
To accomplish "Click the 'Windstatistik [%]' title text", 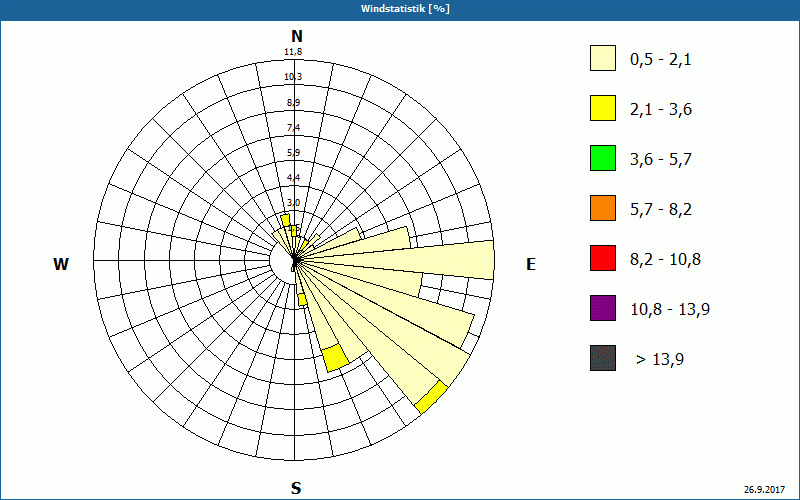I will pyautogui.click(x=405, y=9).
